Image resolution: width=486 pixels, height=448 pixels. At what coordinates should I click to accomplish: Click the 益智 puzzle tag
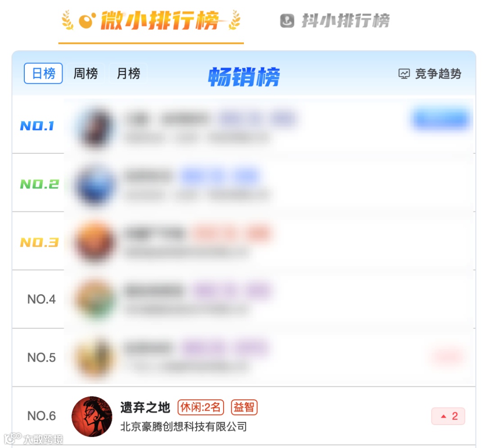(244, 407)
